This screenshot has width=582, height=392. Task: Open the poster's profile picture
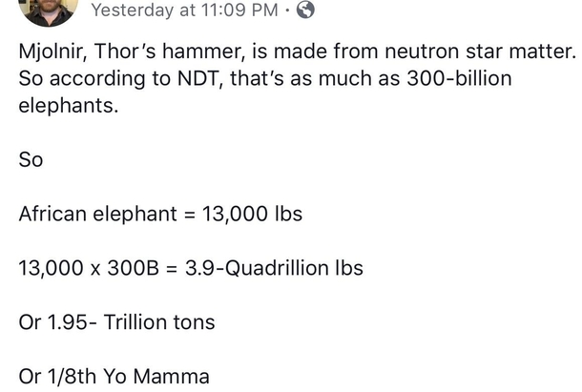click(x=49, y=10)
